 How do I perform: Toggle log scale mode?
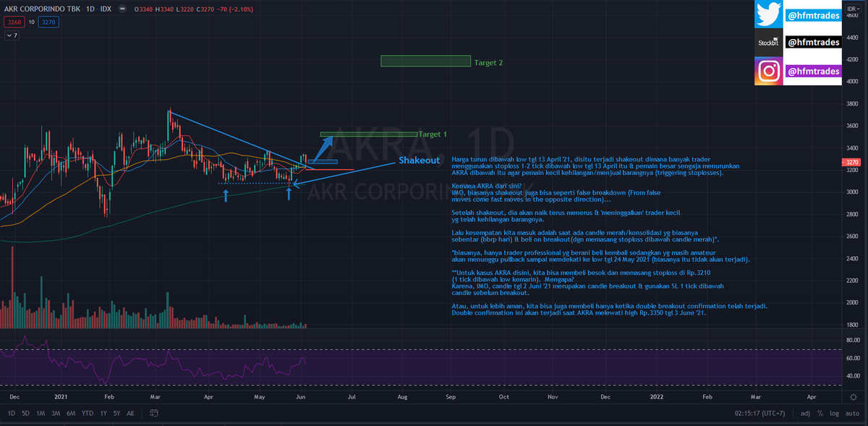click(x=834, y=413)
